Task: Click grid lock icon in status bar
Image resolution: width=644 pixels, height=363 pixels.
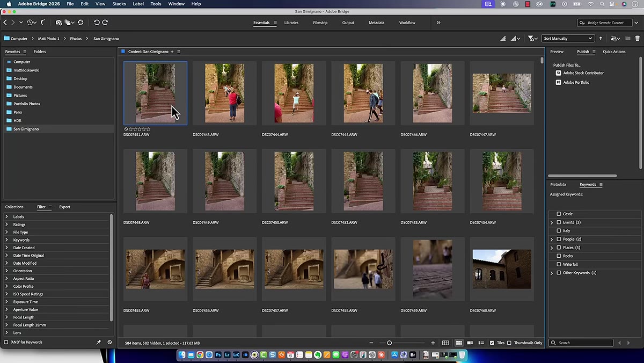Action: click(x=445, y=343)
